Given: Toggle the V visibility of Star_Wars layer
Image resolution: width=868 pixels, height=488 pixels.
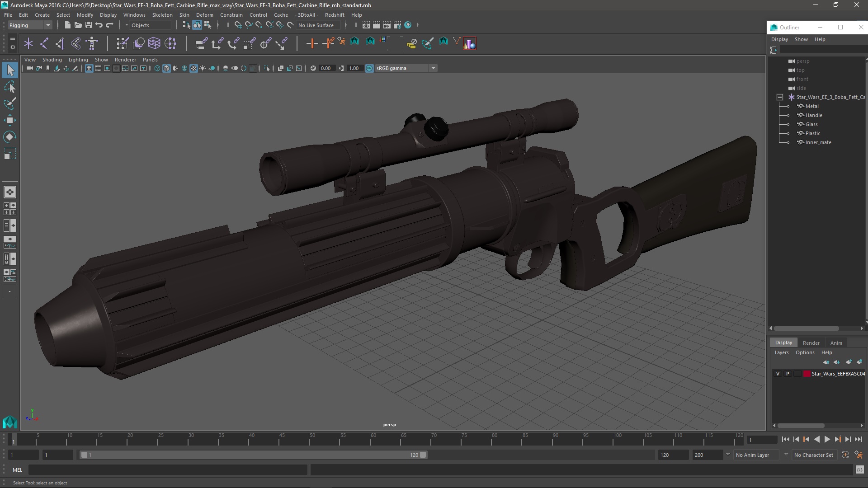Looking at the screenshot, I should pyautogui.click(x=778, y=374).
